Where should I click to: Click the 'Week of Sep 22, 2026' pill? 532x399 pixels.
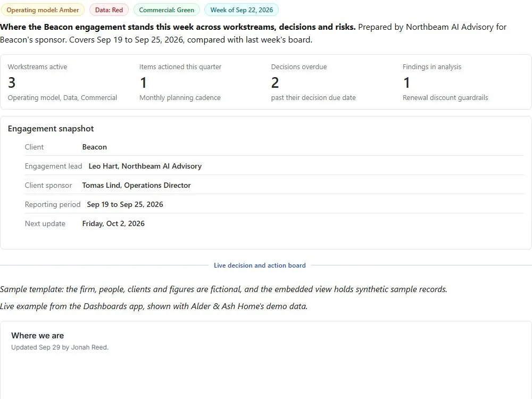click(x=242, y=10)
